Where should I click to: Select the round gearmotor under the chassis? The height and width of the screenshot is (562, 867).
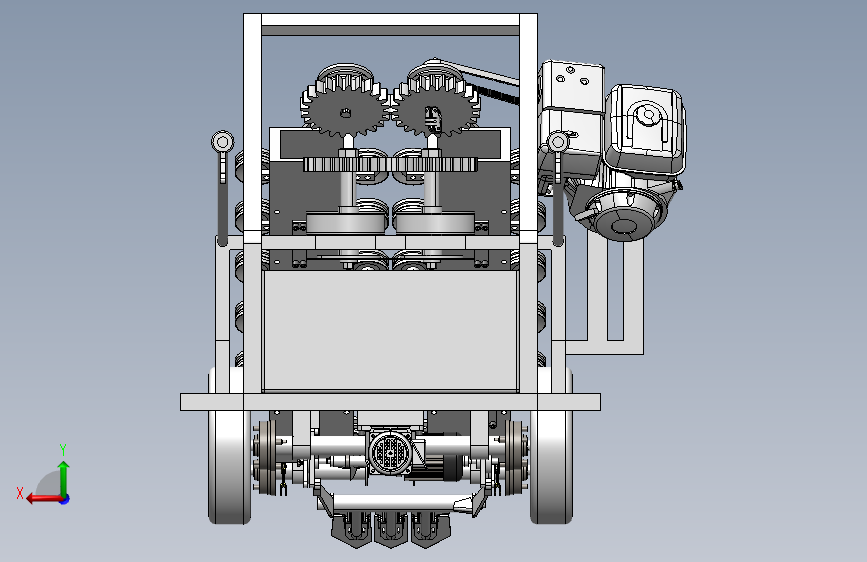(390, 452)
